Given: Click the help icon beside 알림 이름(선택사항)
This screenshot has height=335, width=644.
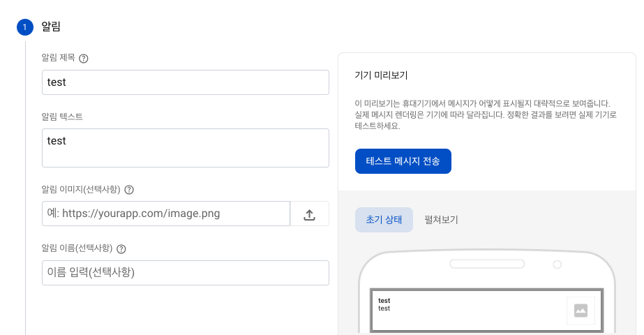Looking at the screenshot, I should 121,248.
